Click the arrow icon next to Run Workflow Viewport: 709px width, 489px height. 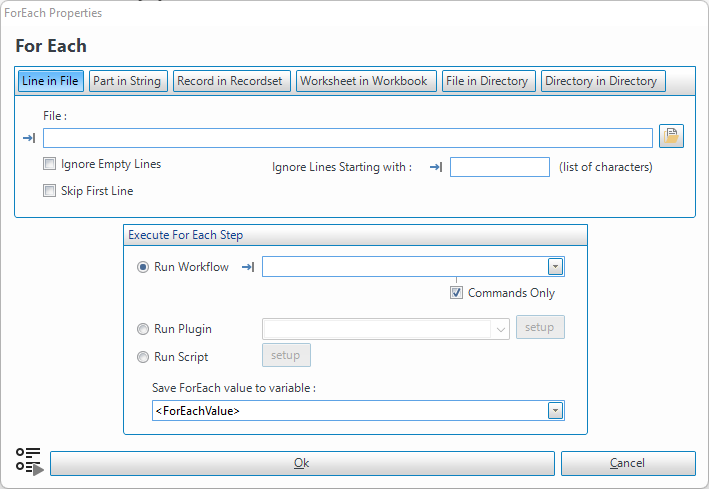(248, 267)
